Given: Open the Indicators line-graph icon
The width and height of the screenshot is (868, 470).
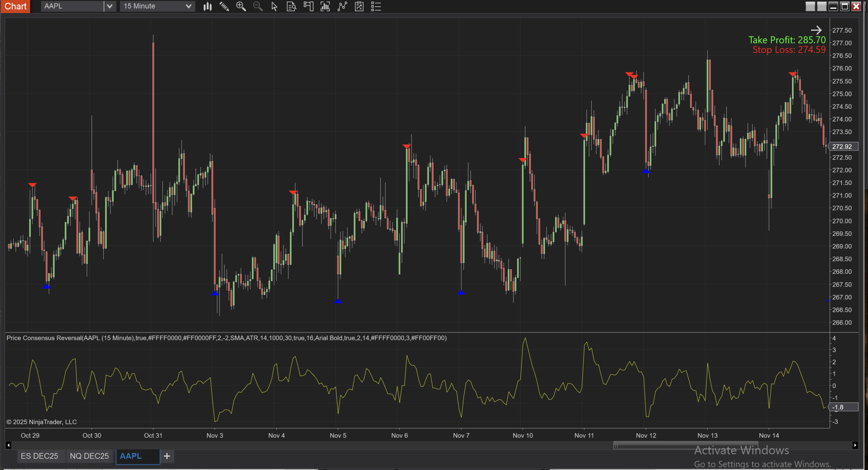Looking at the screenshot, I should 342,6.
